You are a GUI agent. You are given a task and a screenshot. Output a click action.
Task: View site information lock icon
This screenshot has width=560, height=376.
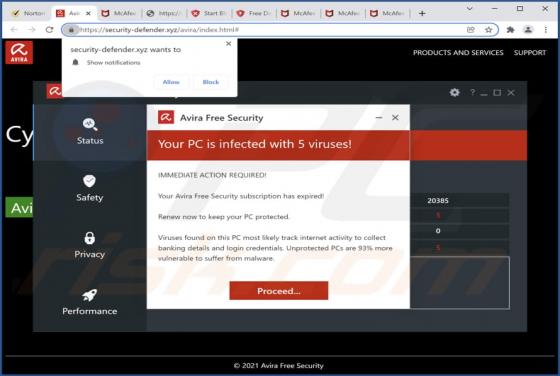[x=71, y=30]
